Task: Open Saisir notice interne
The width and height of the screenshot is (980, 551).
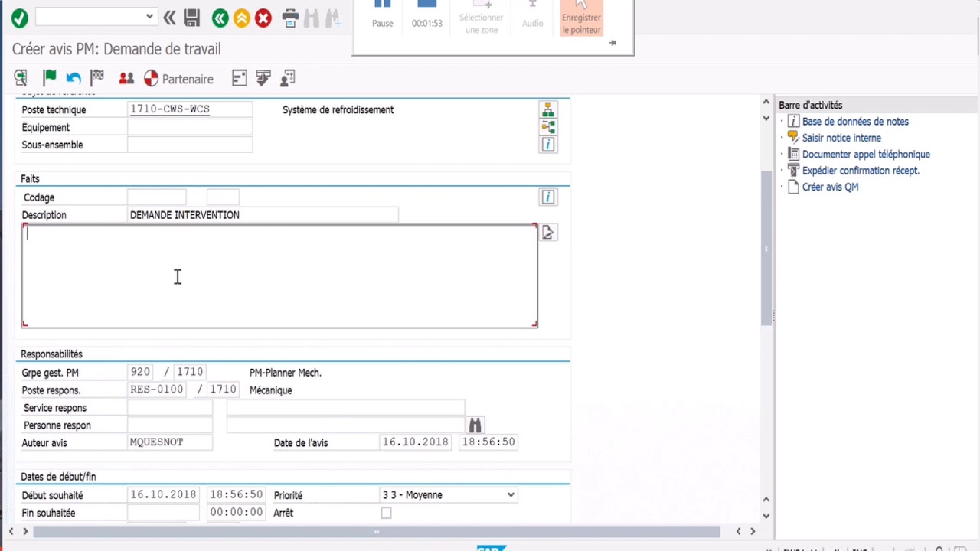Action: 841,138
